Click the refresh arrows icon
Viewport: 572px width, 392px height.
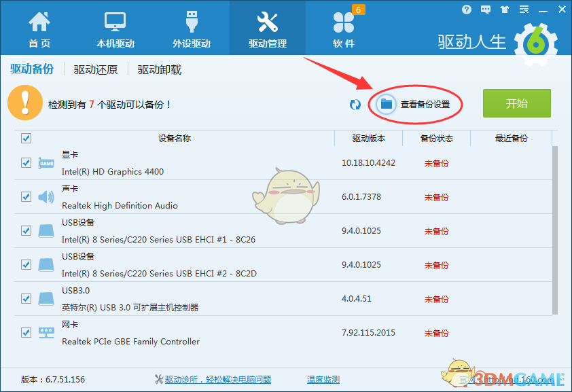coord(355,105)
